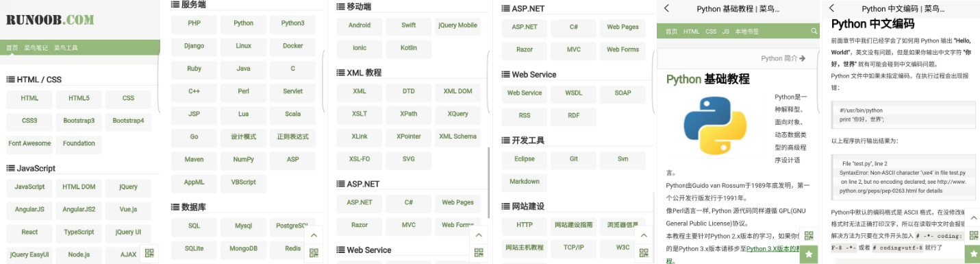Open the XML DOM tutorial
This screenshot has width=980, height=264.
pos(458,92)
